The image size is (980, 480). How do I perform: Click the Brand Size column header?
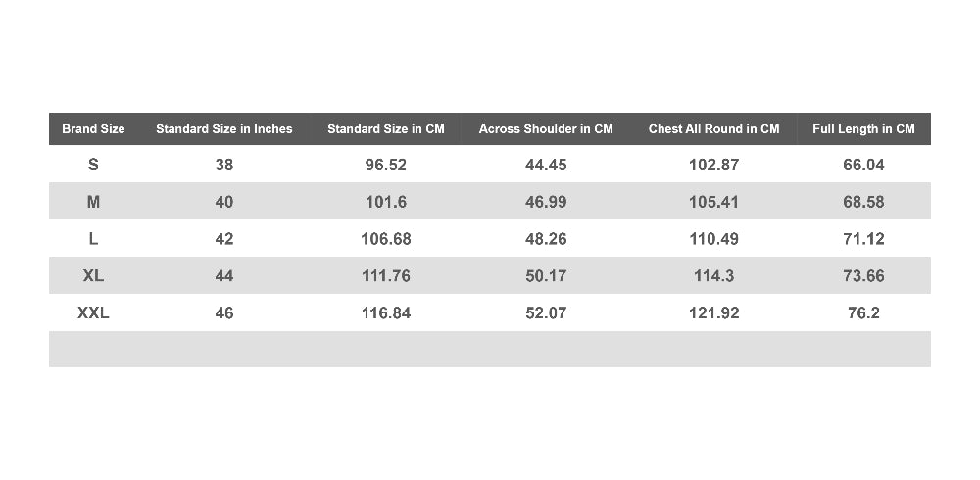point(93,128)
